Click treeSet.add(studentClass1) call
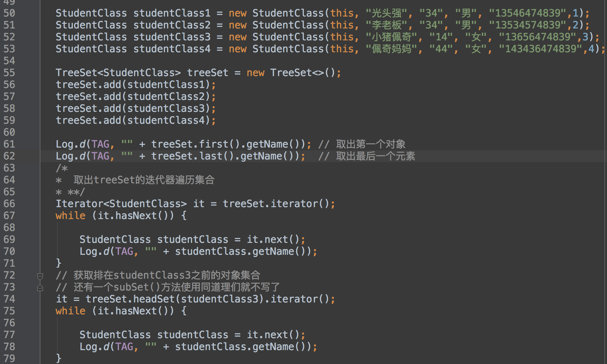This screenshot has width=607, height=364. [x=133, y=85]
